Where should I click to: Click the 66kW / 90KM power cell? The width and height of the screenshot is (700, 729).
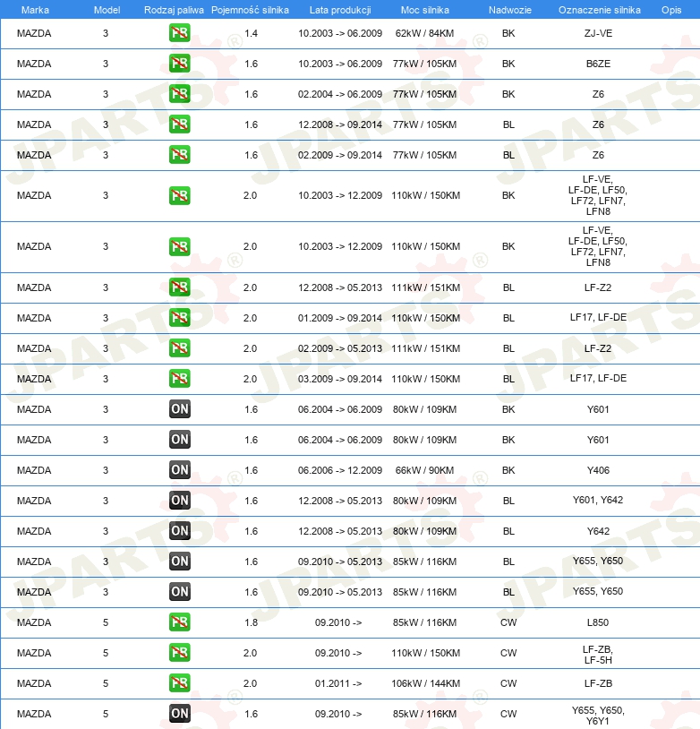425,470
